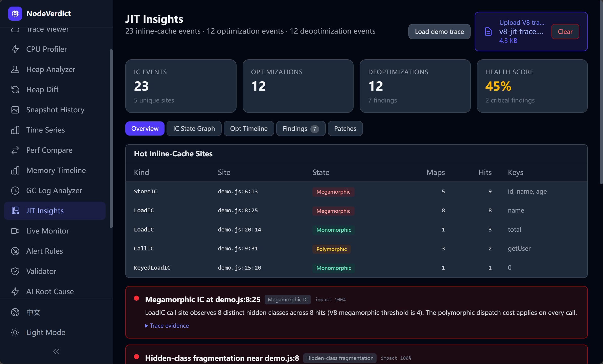Click the Hits column header

click(x=485, y=172)
